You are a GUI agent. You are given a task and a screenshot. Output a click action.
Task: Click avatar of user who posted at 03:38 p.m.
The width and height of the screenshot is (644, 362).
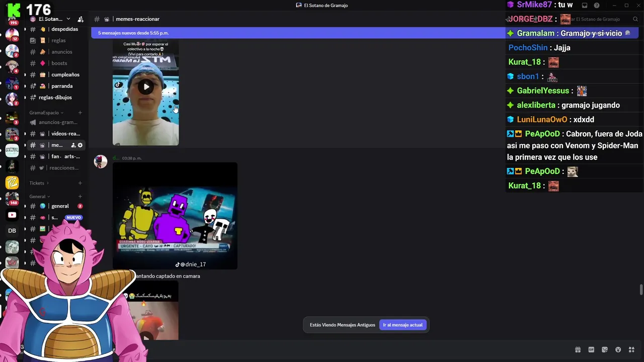(x=101, y=161)
